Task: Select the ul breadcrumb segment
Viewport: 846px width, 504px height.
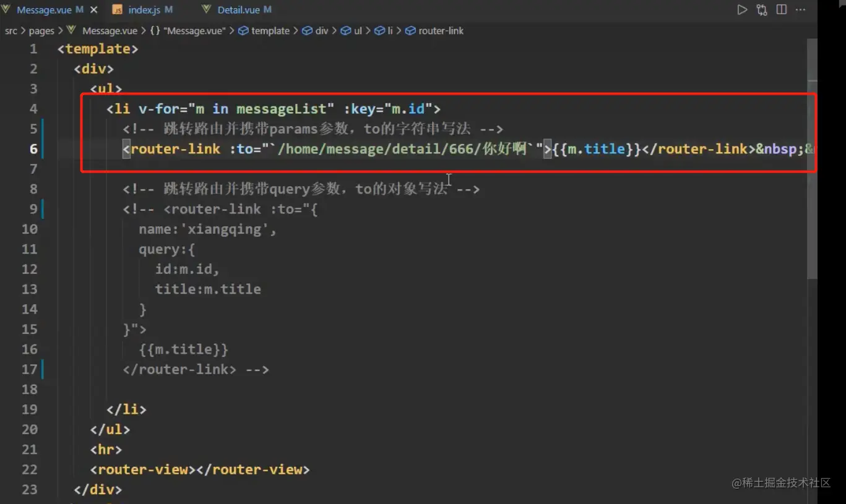Action: pos(358,31)
